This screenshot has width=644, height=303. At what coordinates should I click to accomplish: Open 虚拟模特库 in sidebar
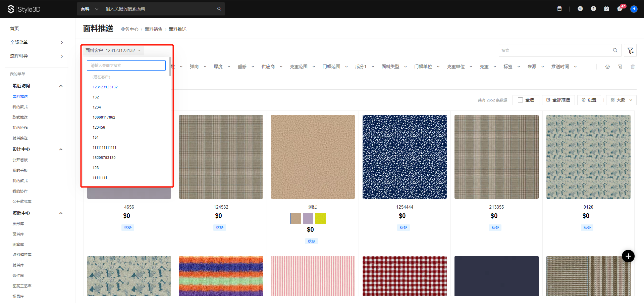click(22, 255)
